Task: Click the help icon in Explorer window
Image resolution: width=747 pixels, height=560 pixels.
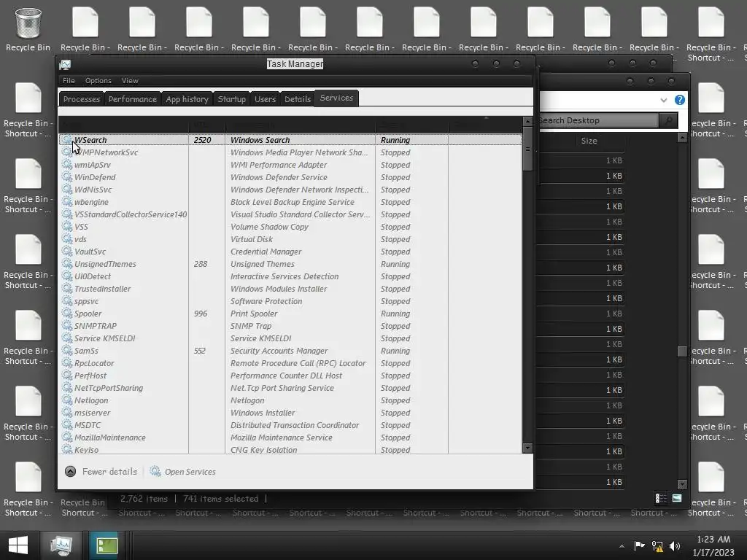Action: (680, 100)
